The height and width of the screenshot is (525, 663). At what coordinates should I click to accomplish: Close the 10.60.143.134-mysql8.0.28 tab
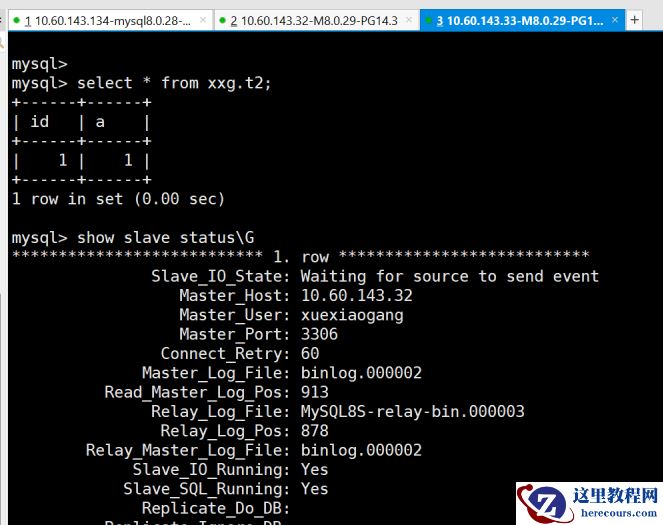[203, 20]
